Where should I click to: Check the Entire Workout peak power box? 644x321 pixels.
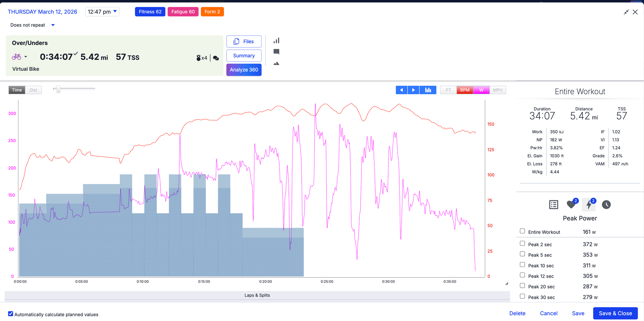point(522,231)
